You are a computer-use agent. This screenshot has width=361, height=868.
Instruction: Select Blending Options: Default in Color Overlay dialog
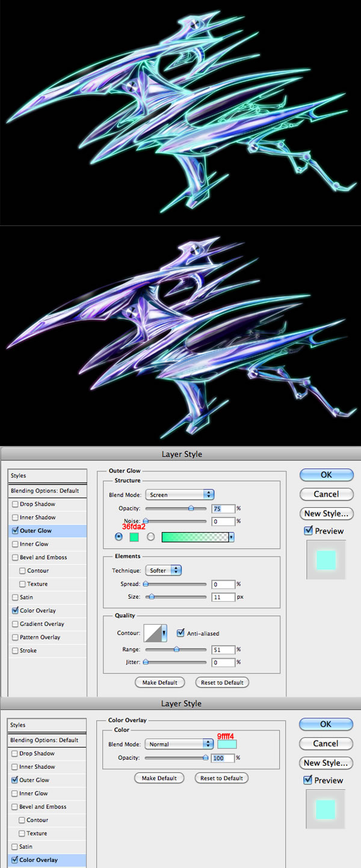(48, 740)
